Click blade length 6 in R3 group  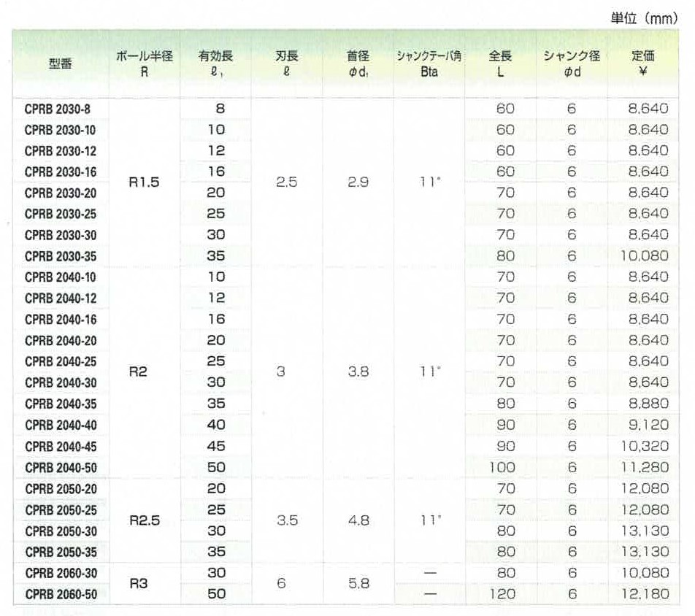(281, 584)
